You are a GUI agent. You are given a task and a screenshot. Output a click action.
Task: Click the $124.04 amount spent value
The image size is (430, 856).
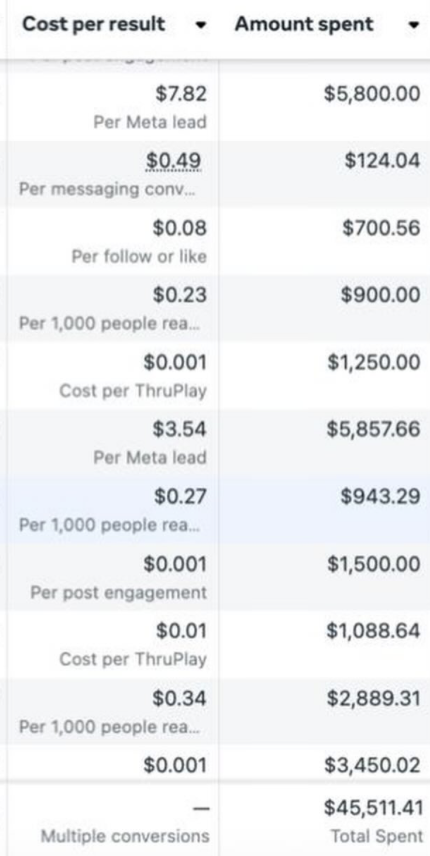383,160
